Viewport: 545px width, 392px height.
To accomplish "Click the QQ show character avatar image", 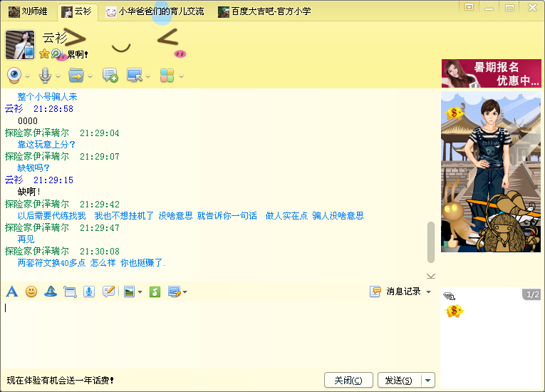I will (x=491, y=172).
